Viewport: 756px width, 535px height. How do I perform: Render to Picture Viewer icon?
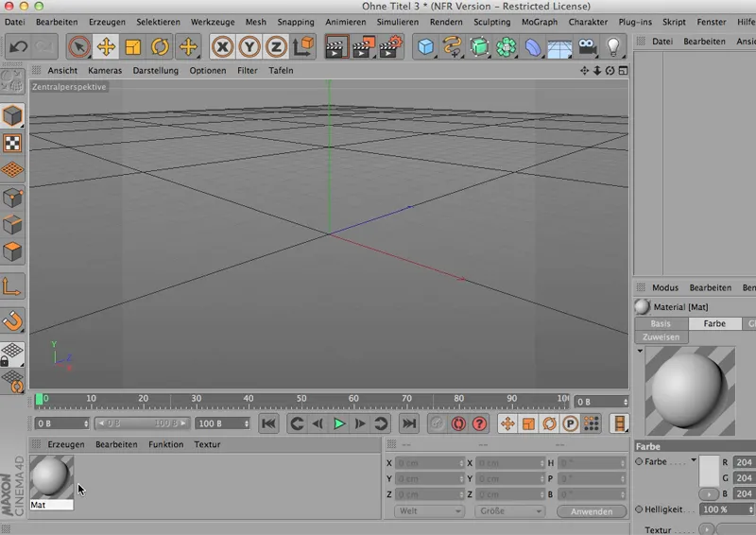click(364, 47)
